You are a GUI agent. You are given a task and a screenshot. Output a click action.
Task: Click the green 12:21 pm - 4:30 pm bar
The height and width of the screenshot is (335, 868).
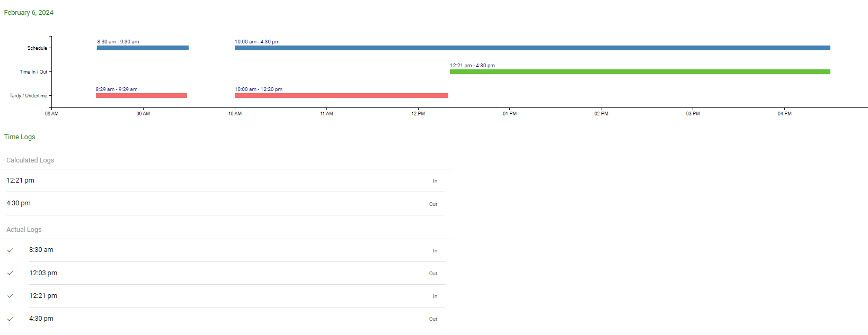pos(640,72)
